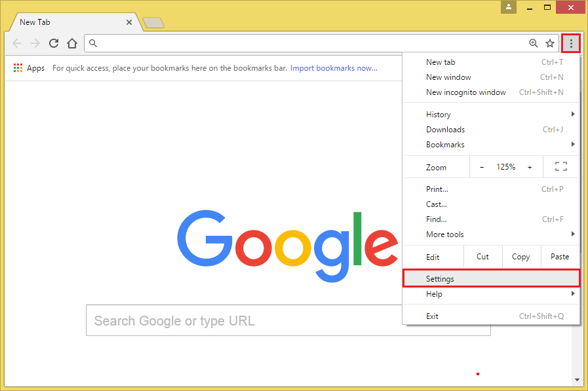Choose Exit from the menu
The width and height of the screenshot is (588, 391).
click(x=491, y=316)
